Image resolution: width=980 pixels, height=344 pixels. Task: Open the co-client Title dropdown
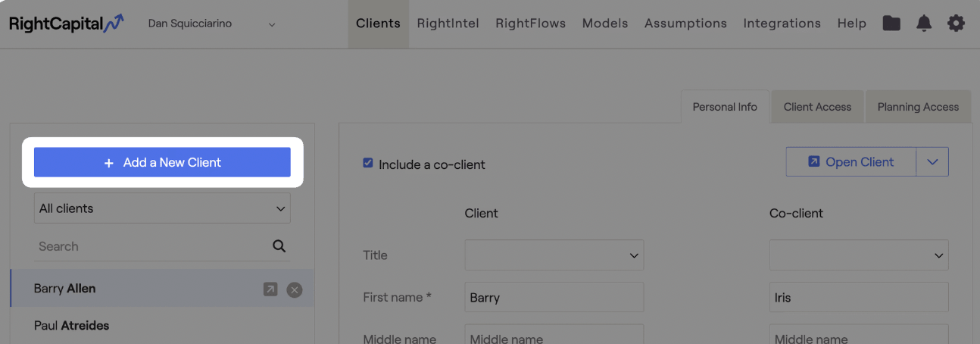[x=859, y=255]
